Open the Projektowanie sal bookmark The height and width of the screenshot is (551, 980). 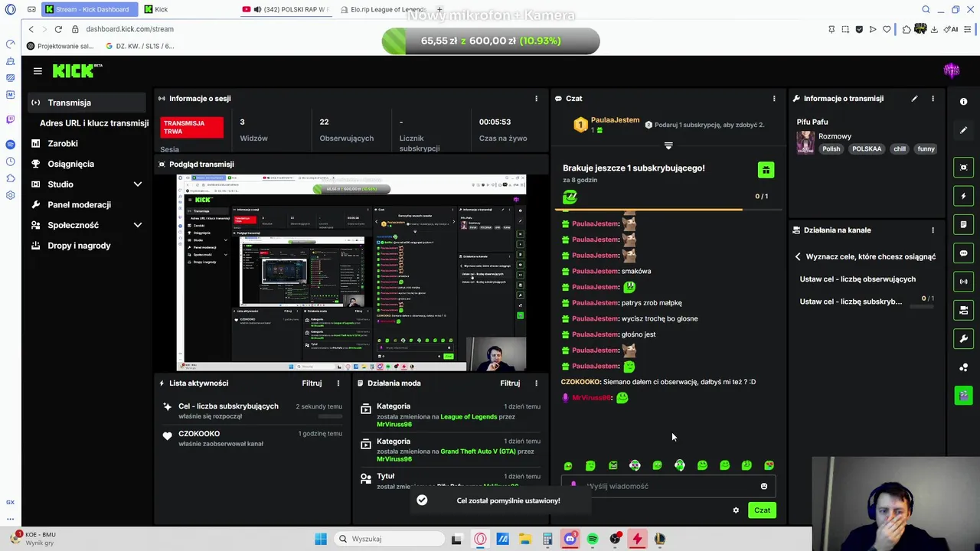pos(60,46)
